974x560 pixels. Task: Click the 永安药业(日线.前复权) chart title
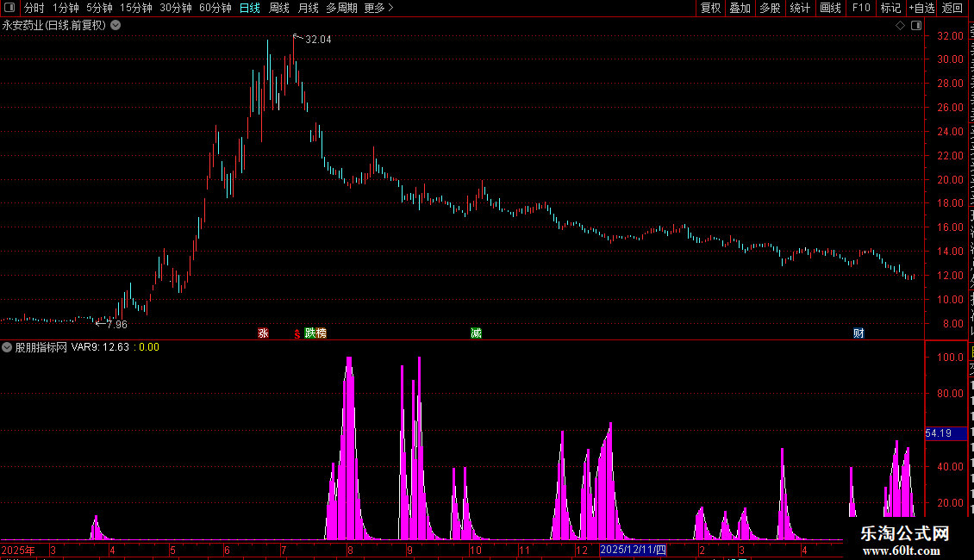(x=54, y=26)
